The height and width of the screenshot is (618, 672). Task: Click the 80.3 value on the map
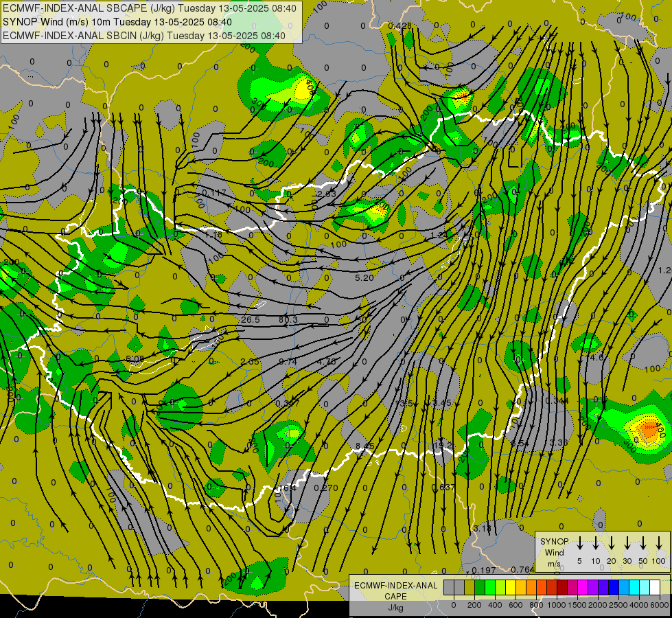288,319
